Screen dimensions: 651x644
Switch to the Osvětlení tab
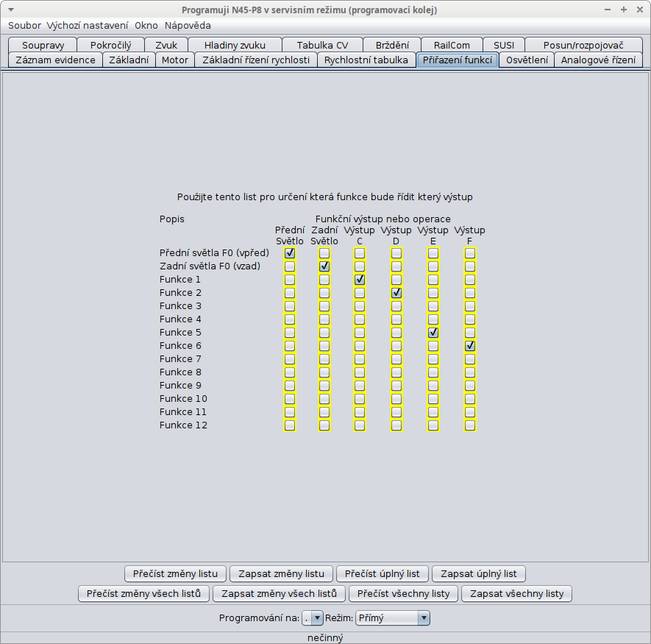click(x=527, y=60)
